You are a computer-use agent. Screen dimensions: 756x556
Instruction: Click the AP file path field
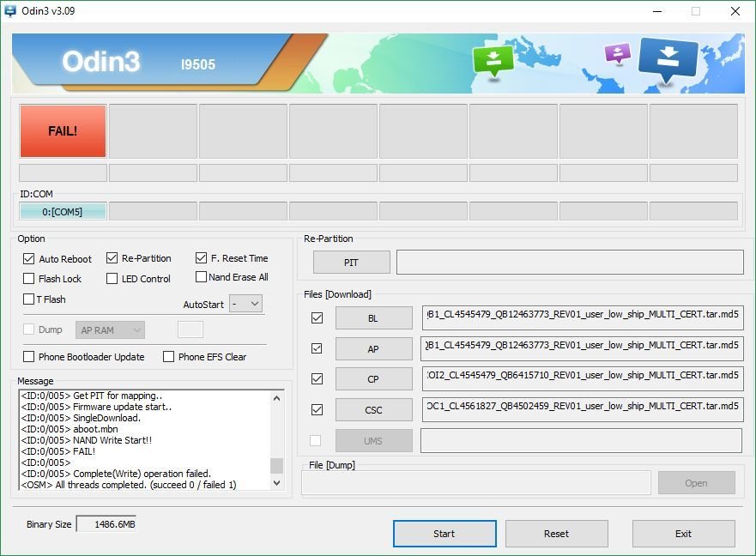click(x=583, y=348)
